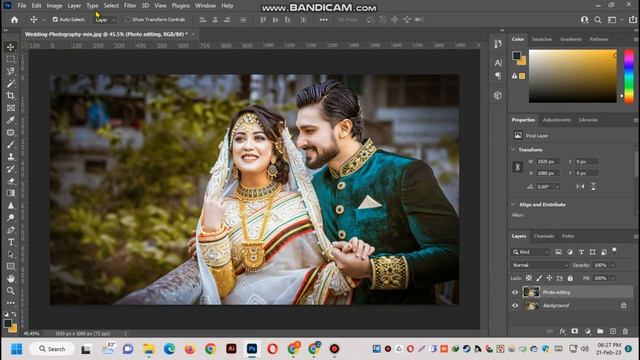Select the Rectangular Marquee tool

[x=11, y=59]
